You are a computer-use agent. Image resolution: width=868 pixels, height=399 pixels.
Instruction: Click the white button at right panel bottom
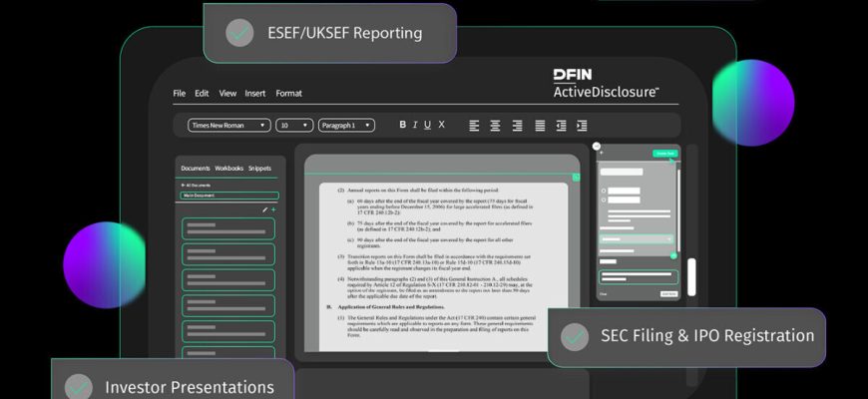668,294
